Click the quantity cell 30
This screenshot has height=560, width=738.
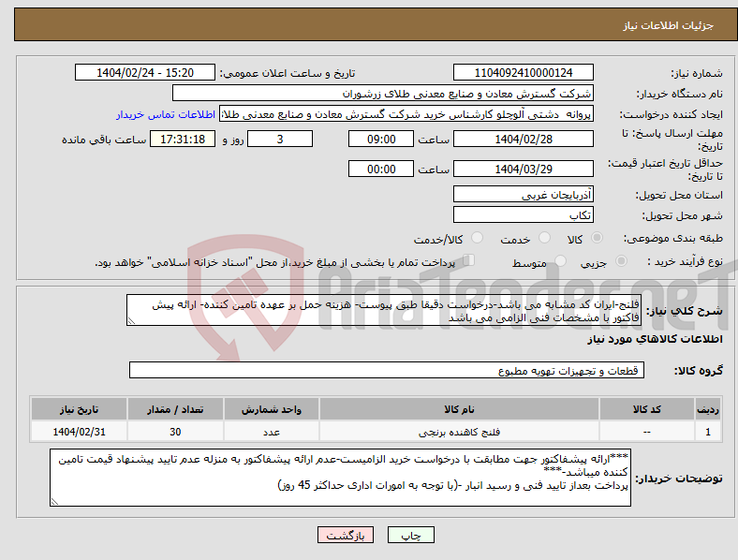pyautogui.click(x=175, y=432)
